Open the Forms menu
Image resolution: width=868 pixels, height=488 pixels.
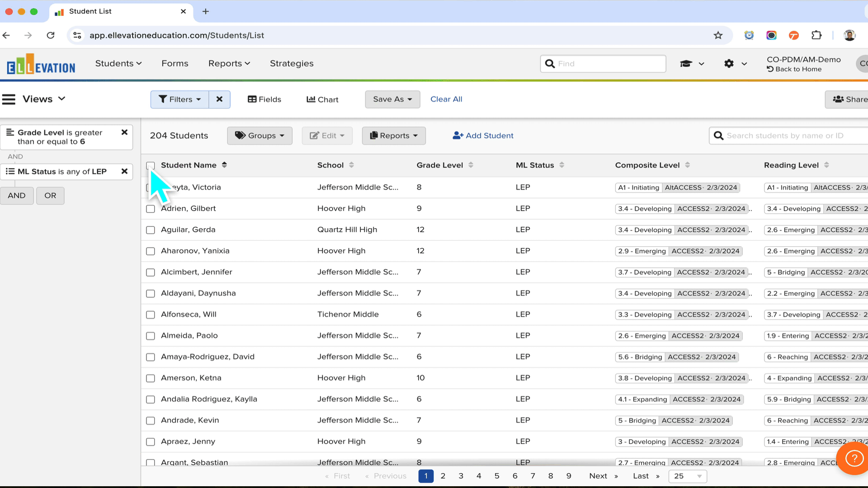click(x=175, y=64)
